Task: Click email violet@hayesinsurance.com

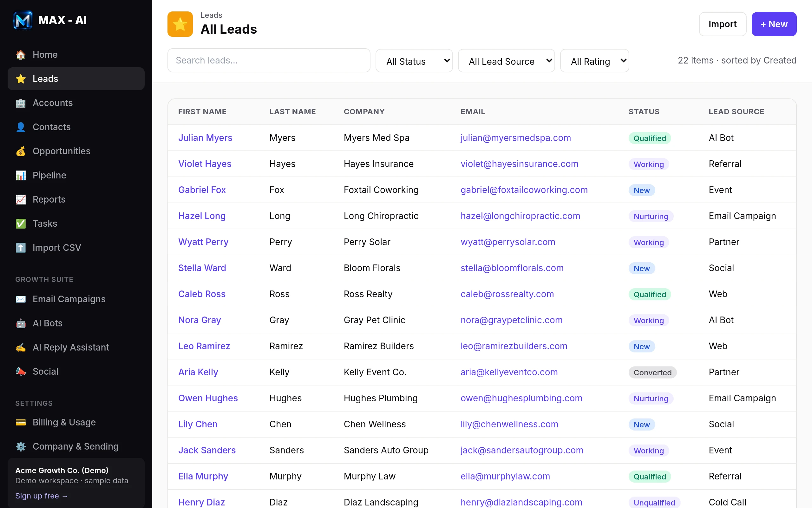Action: [520, 164]
